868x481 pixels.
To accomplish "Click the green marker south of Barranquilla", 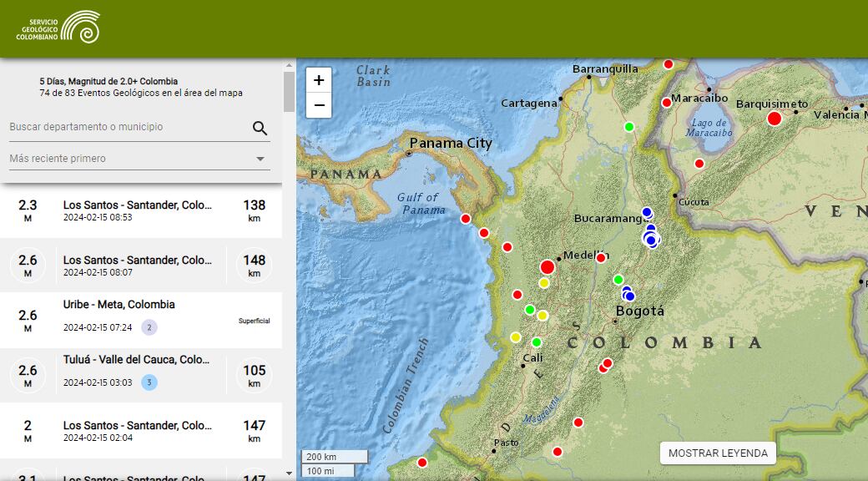I will pos(628,127).
